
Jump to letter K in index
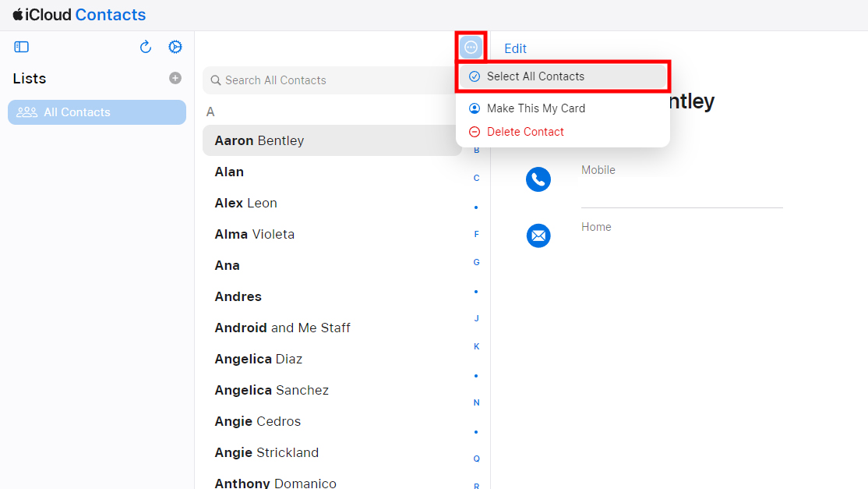click(477, 346)
